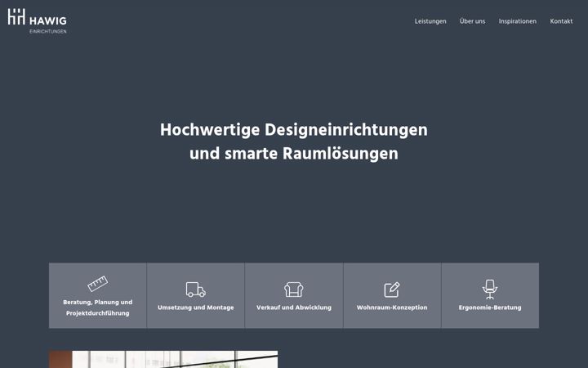Select Verkauf und Abwicklung label
The height and width of the screenshot is (368, 588).
point(294,307)
